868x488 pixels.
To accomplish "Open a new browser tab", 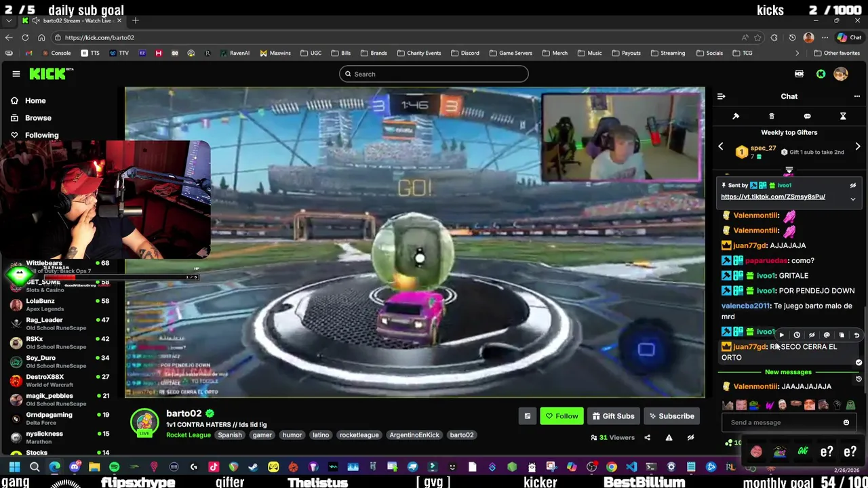I will tap(136, 20).
